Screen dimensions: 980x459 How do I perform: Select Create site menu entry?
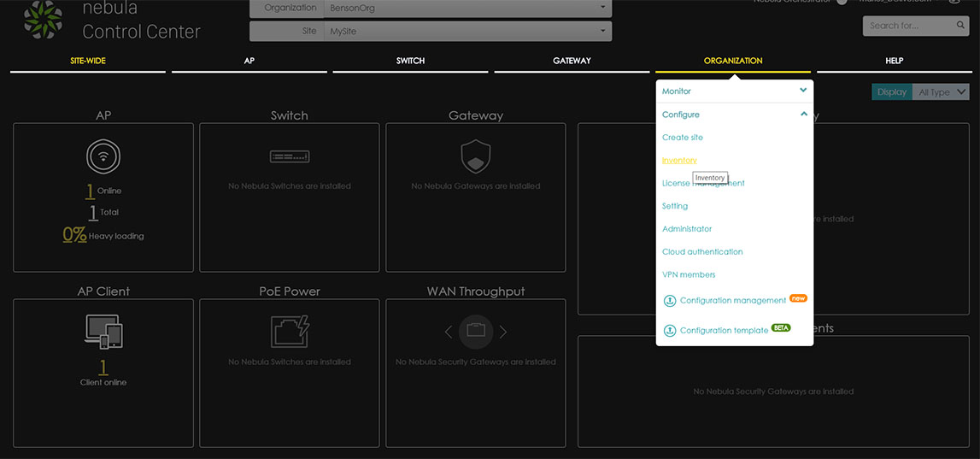tap(683, 138)
